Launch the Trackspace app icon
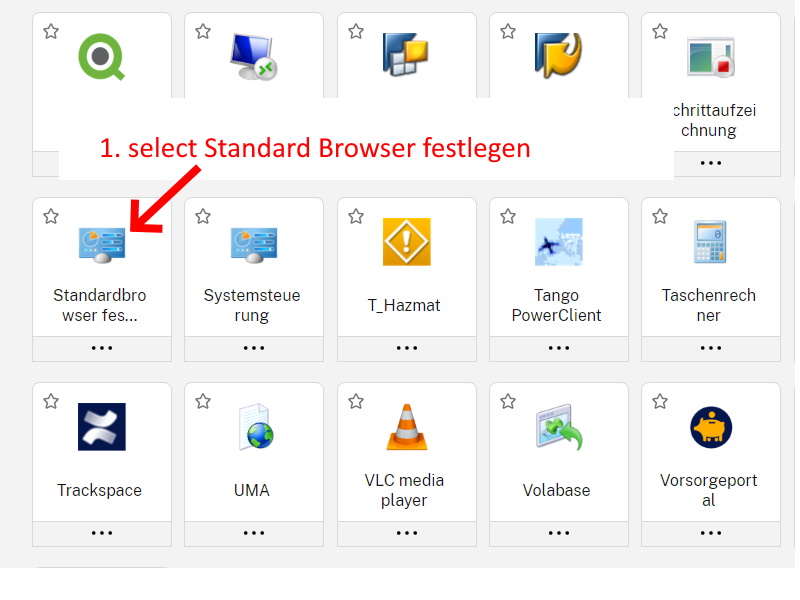Screen dimensions: 800x600 tap(102, 427)
